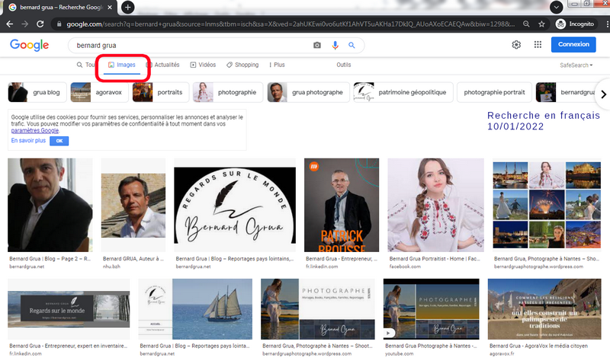610x364 pixels.
Task: Open a new browser tab with plus icon
Action: coord(128,7)
